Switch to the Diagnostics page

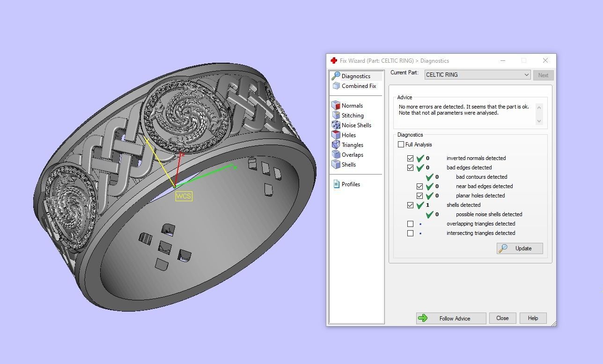[356, 76]
